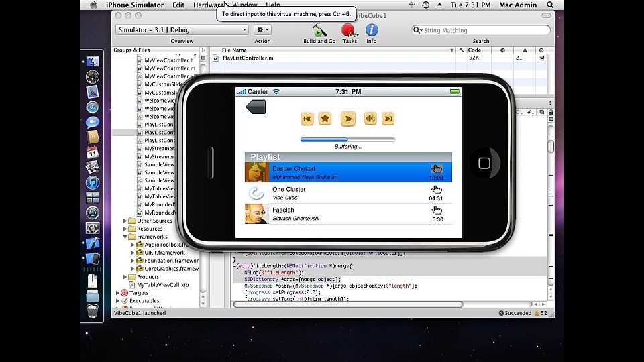Click the red Tasks stop-sign icon
The image size is (644, 362).
point(348,30)
